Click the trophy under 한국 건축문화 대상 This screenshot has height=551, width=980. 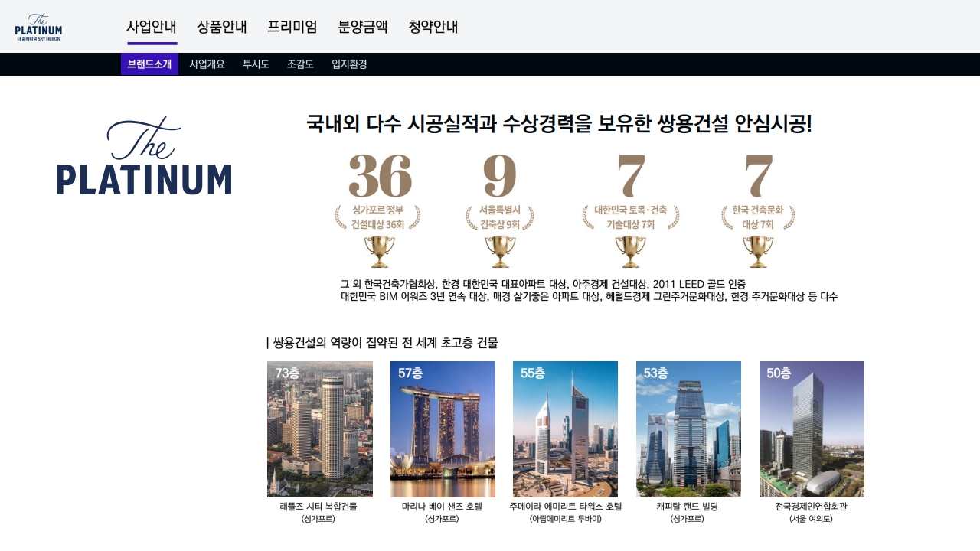[758, 252]
